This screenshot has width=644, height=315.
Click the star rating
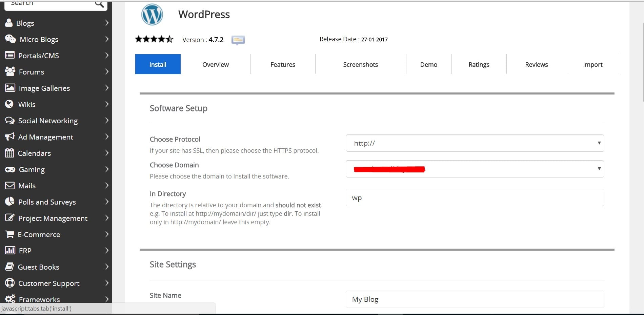154,39
